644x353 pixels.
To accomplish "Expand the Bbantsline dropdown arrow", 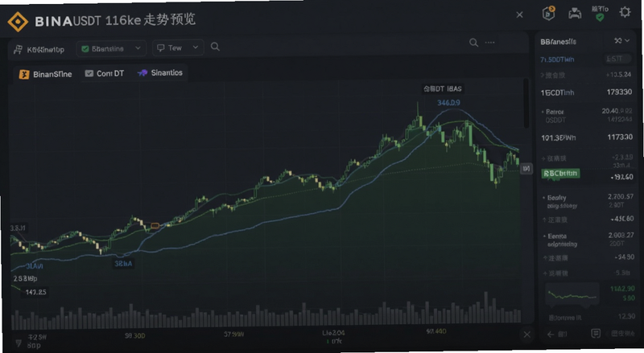I will (138, 48).
